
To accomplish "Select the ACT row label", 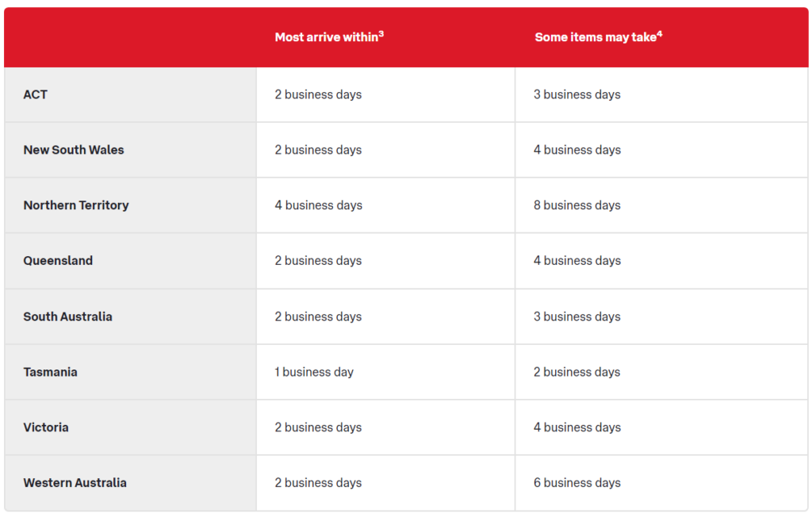I will pos(35,95).
